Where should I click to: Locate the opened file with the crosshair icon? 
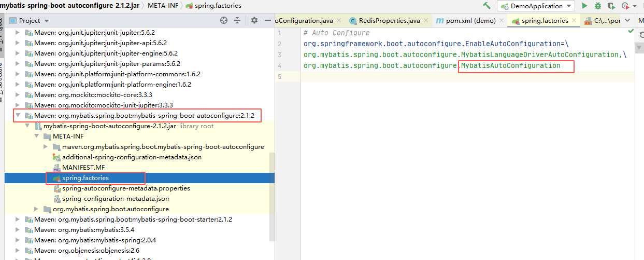[224, 20]
